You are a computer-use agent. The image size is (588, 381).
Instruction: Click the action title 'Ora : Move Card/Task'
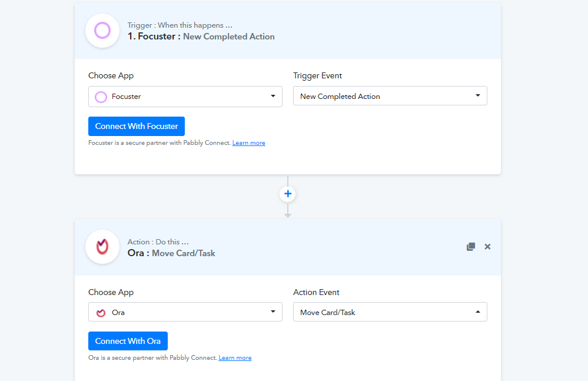(171, 253)
